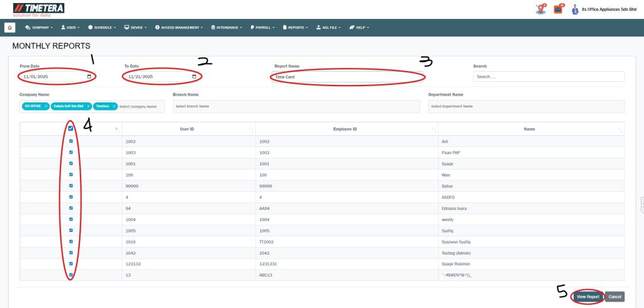
Task: Open To Date calendar picker icon
Action: 194,77
